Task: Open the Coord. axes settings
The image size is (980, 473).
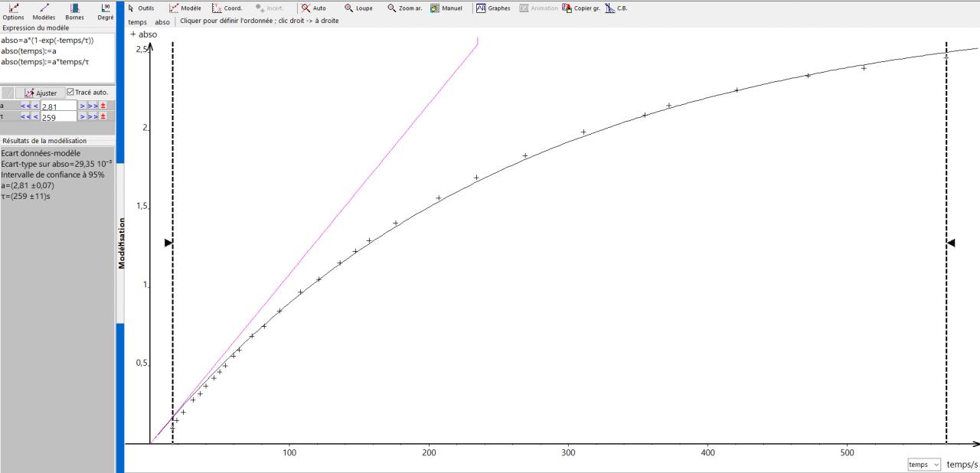Action: click(227, 8)
